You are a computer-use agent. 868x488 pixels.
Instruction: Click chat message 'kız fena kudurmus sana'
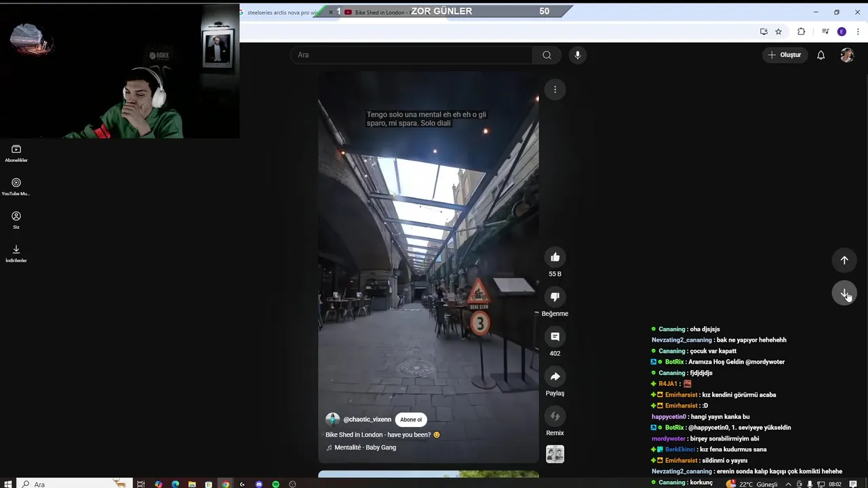734,449
